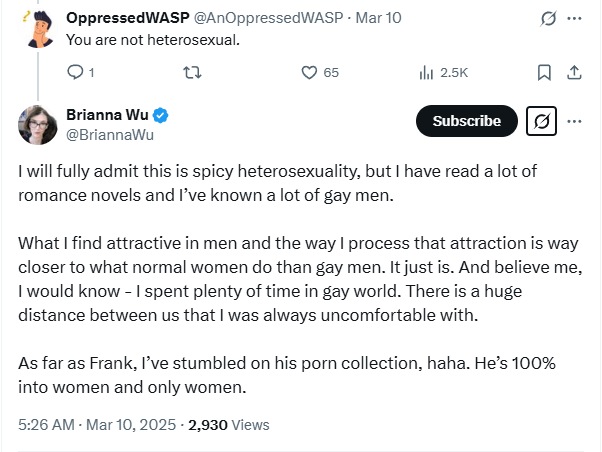
Task: Open more options on Brianna Wu's tweet
Action: [x=574, y=121]
